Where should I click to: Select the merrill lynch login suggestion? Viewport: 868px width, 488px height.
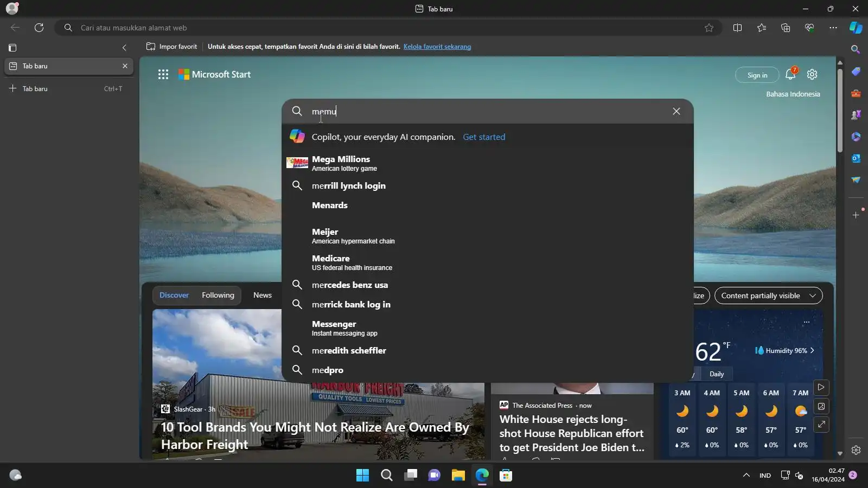click(487, 186)
